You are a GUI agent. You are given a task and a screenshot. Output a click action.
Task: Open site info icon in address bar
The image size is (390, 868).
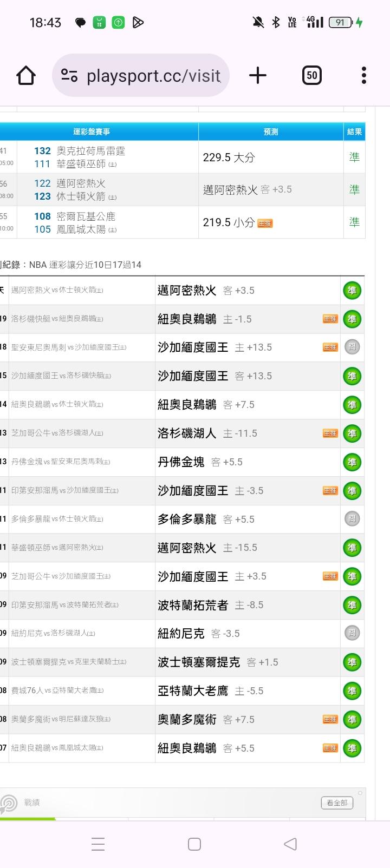coord(69,75)
